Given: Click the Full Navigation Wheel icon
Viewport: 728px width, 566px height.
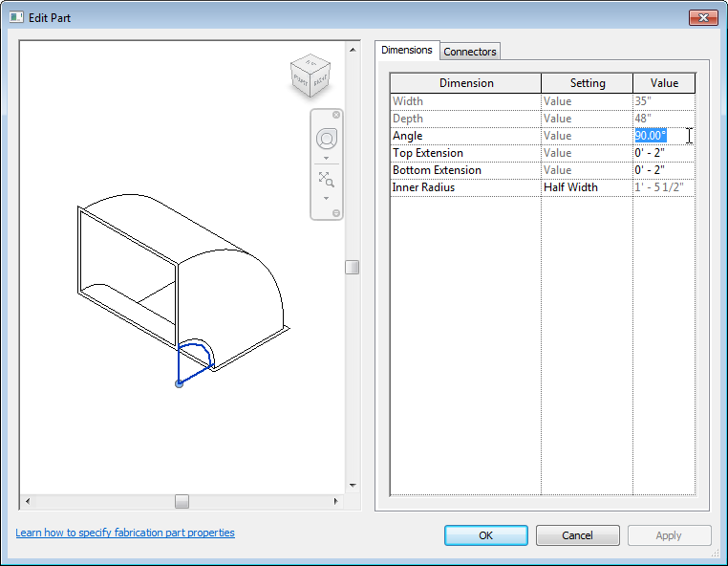Looking at the screenshot, I should coord(327,139).
